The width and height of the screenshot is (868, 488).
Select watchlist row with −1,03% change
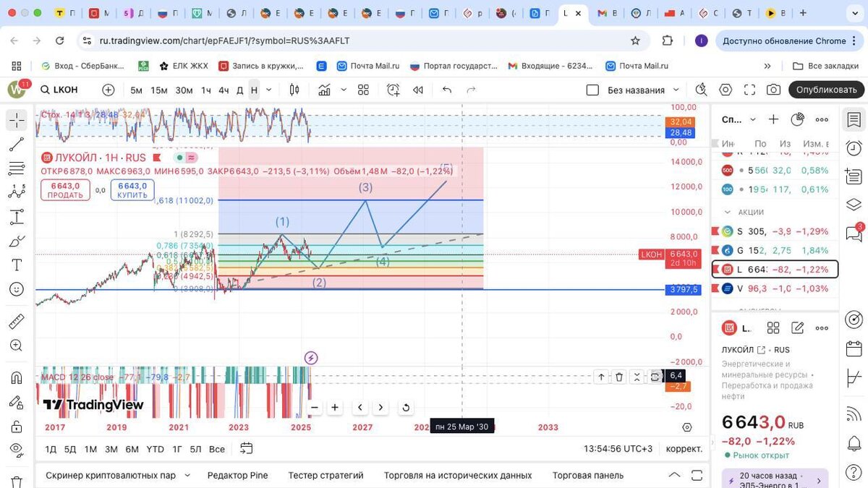point(775,288)
